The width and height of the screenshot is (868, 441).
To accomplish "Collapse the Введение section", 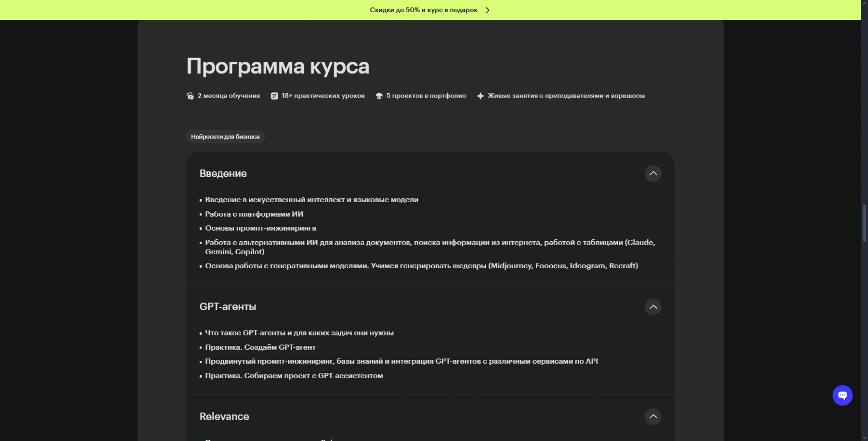I will pos(653,174).
